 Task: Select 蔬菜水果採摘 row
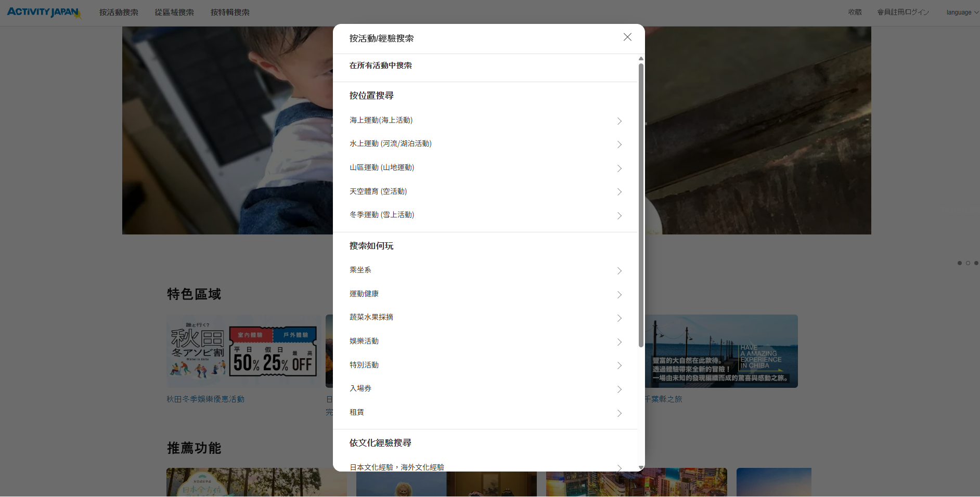(x=485, y=317)
